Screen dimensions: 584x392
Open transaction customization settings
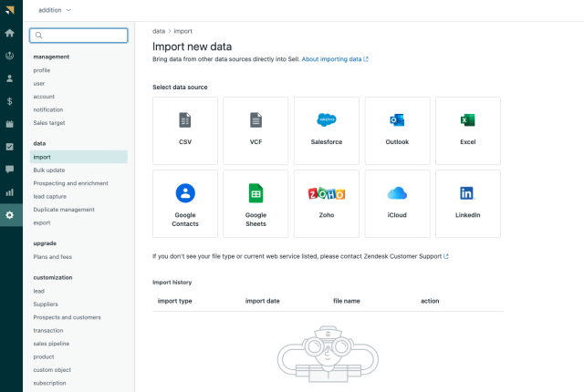click(48, 330)
